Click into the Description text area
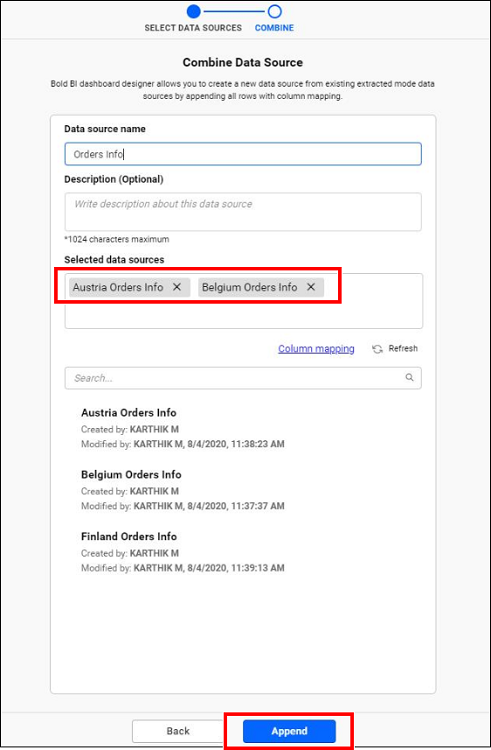491x750 pixels. click(x=243, y=212)
